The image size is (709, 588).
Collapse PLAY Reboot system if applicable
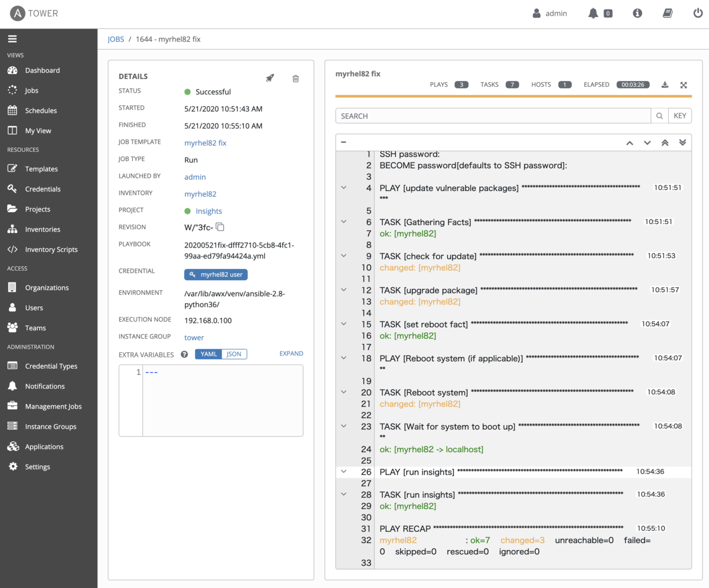343,358
